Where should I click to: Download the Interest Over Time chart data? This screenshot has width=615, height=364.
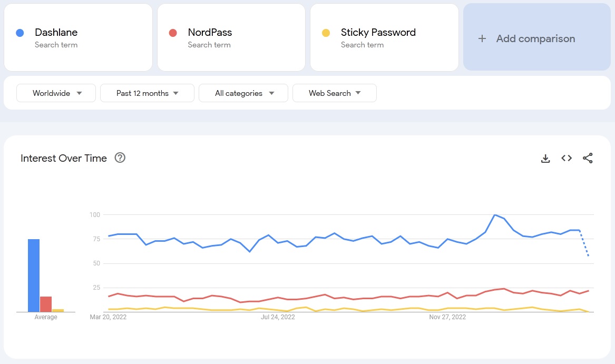click(x=545, y=158)
